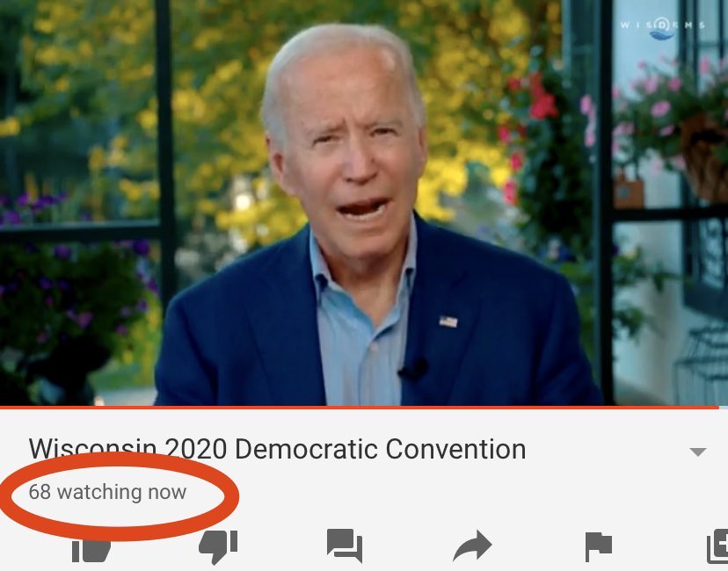Tap the flag lapel pin in the video

[448, 322]
